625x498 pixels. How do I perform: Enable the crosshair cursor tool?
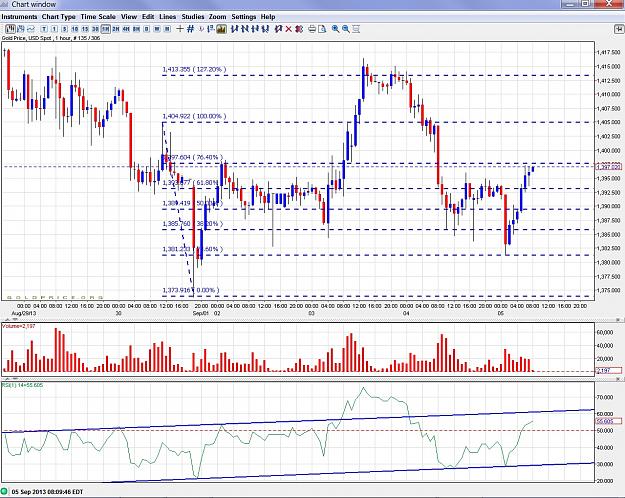tap(180, 29)
